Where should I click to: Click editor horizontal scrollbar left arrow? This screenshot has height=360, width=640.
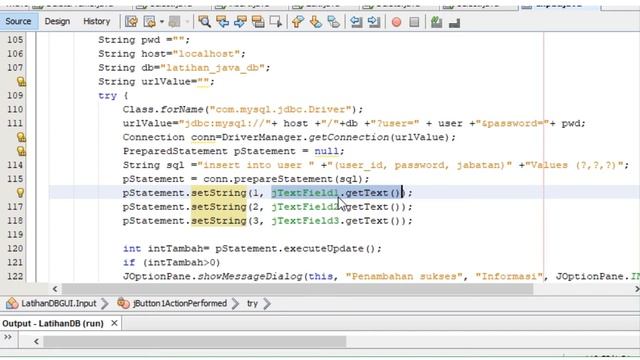click(55, 289)
